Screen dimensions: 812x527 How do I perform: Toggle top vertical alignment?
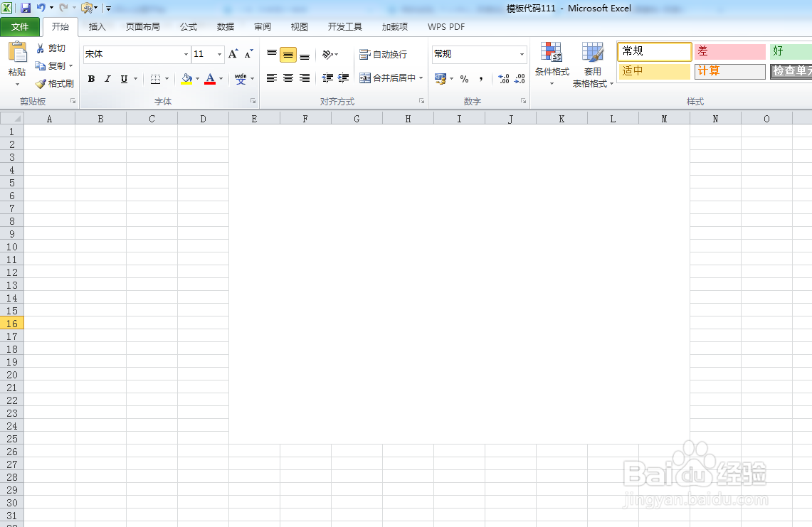click(271, 54)
